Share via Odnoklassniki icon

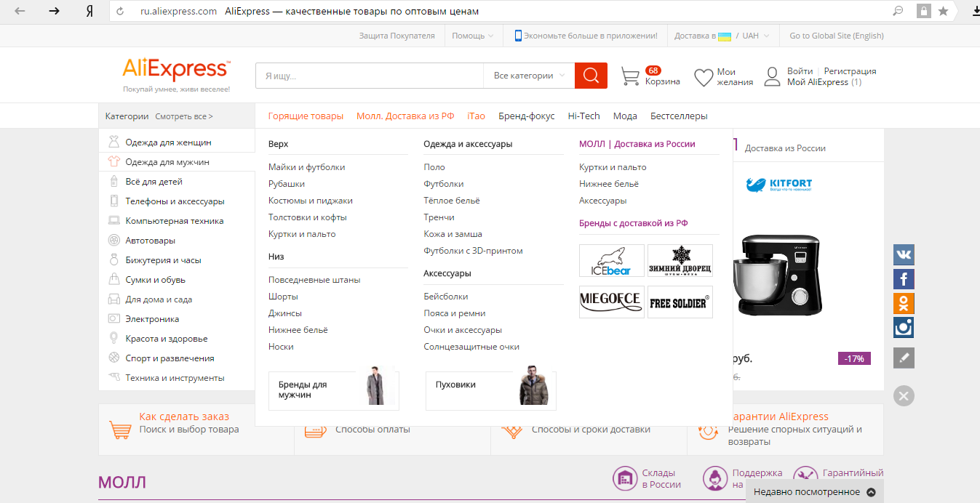(904, 303)
